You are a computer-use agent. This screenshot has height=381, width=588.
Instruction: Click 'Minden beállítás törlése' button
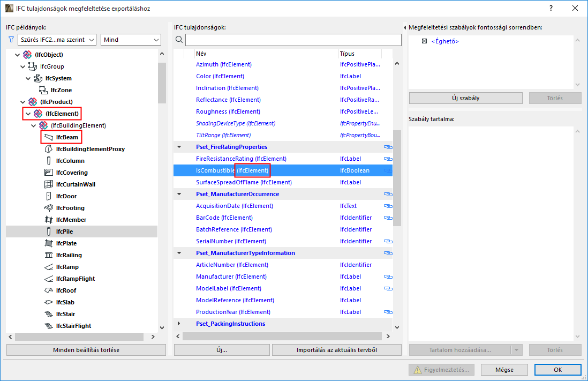click(x=86, y=350)
